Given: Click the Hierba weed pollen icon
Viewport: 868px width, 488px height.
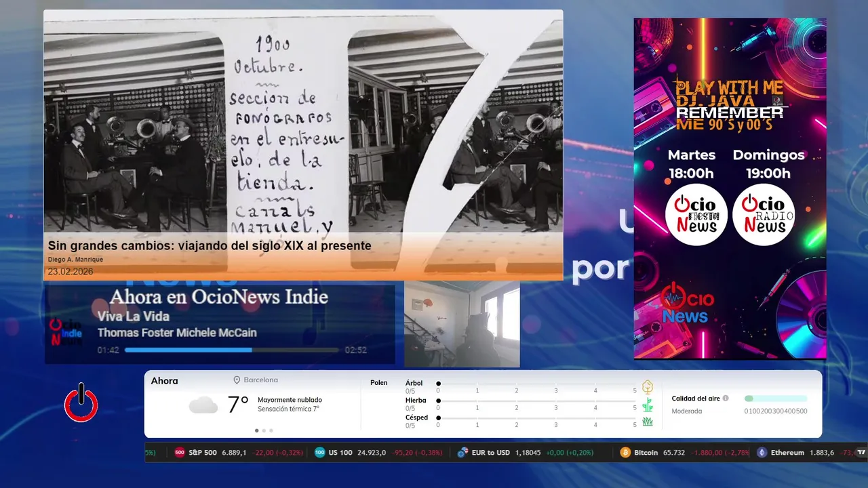Looking at the screenshot, I should [x=648, y=405].
